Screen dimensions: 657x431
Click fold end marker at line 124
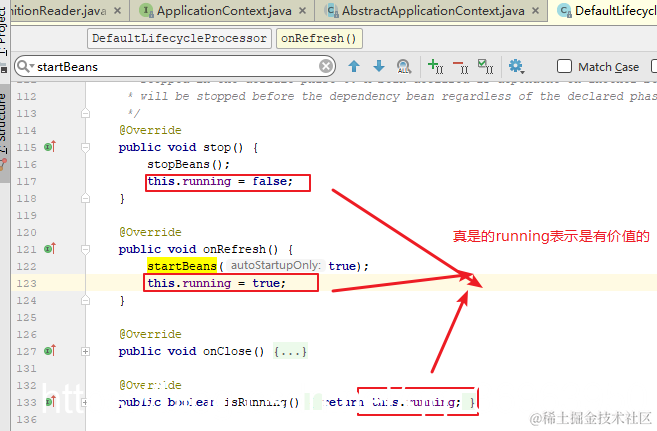85,300
